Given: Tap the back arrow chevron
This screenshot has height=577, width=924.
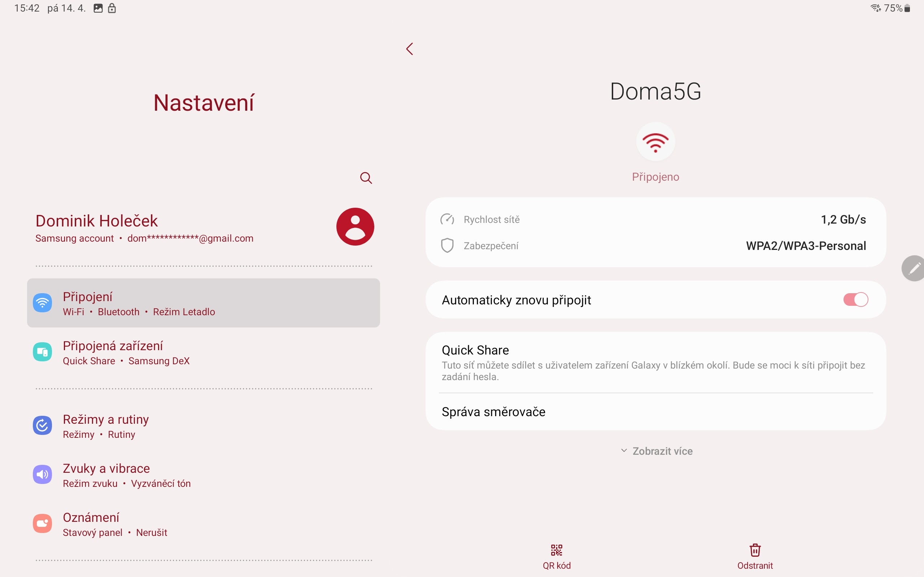Looking at the screenshot, I should click(410, 49).
